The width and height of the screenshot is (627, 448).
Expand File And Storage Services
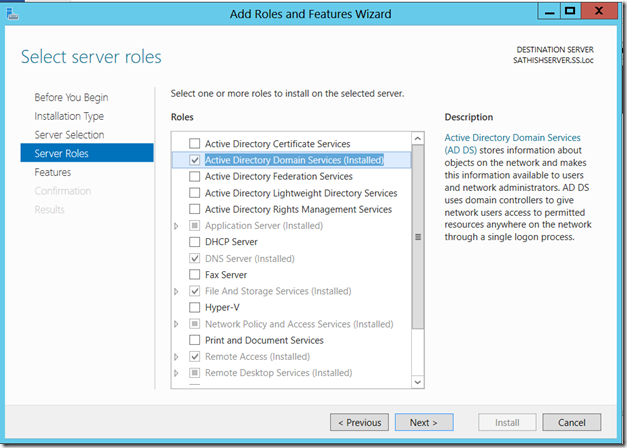pos(176,291)
